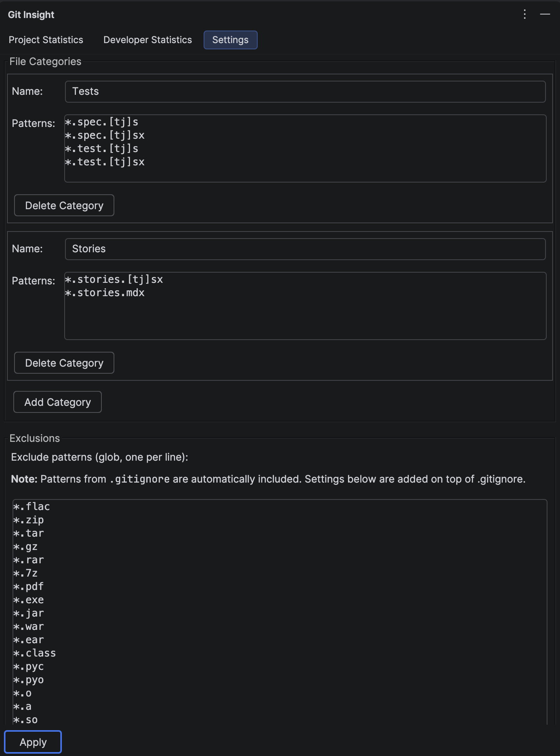
Task: Click the File Categories group label
Action: pyautogui.click(x=45, y=61)
